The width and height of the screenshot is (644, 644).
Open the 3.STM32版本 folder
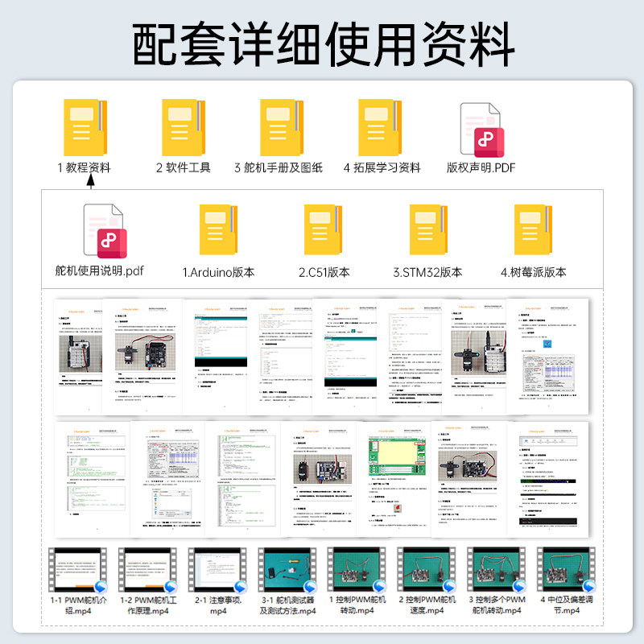[428, 229]
